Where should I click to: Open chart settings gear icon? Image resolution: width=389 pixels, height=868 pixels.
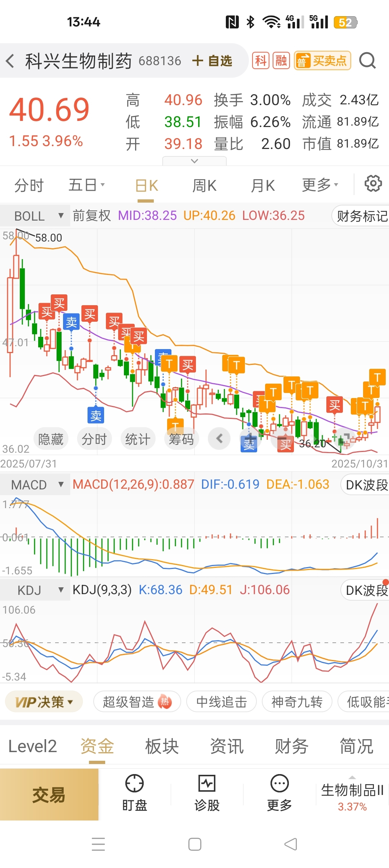[373, 184]
